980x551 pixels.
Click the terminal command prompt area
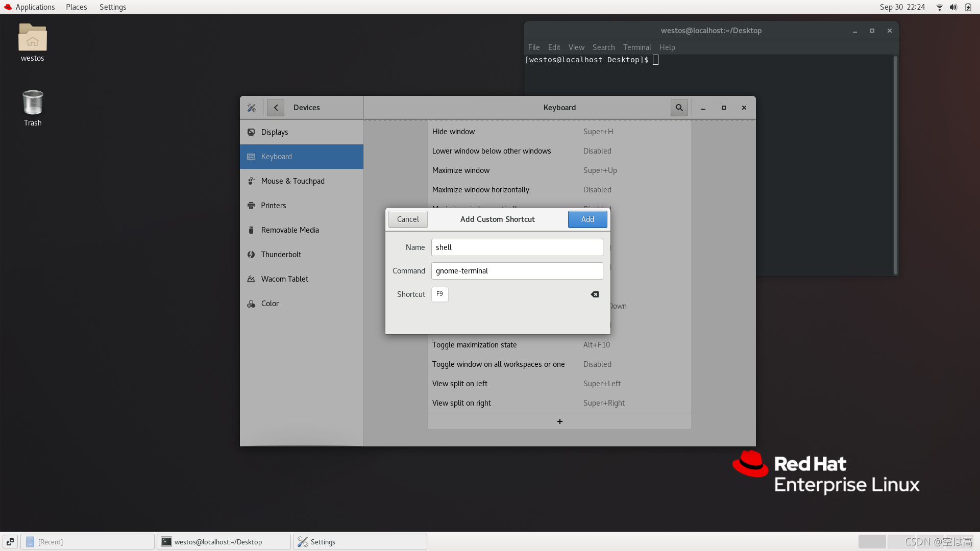(592, 60)
